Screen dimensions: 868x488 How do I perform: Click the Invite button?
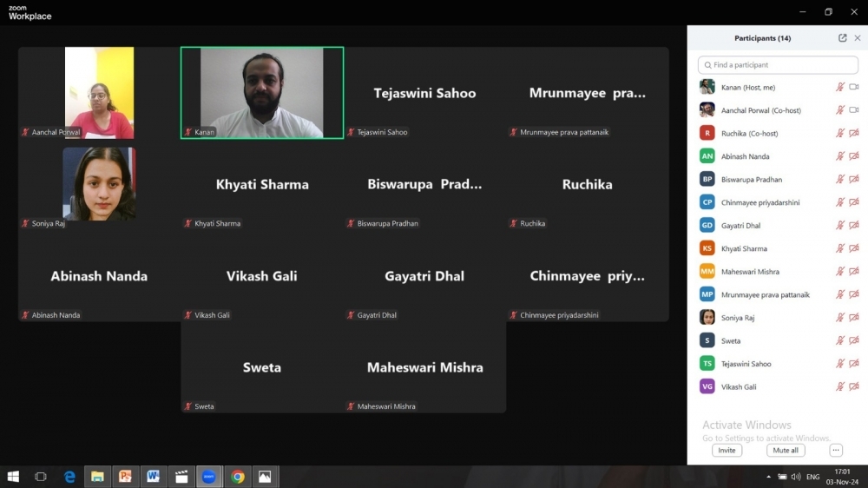pyautogui.click(x=727, y=451)
